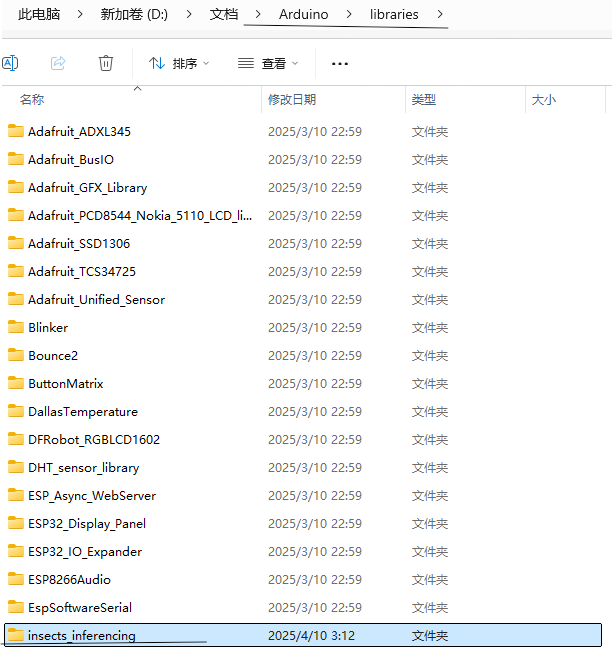Click the Adafruit_TCS34725 folder icon
Viewport: 612px width, 653px height.
[16, 271]
